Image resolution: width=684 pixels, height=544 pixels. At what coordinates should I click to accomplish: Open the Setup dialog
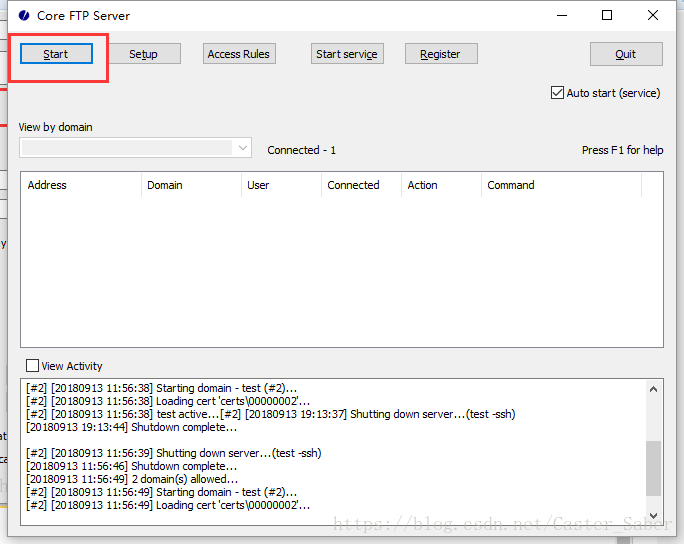tap(144, 54)
